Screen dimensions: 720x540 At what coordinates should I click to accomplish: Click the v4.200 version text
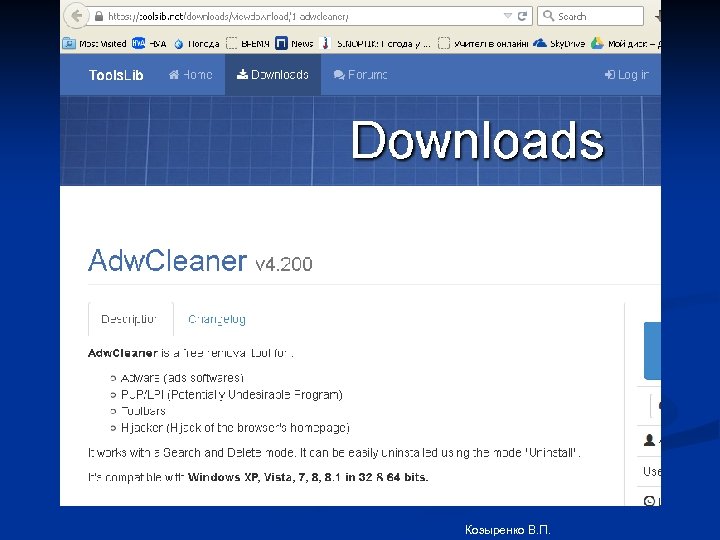(x=284, y=264)
